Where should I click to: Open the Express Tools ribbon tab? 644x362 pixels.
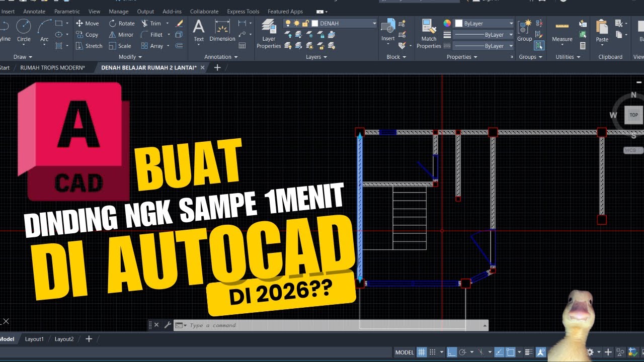pos(243,12)
